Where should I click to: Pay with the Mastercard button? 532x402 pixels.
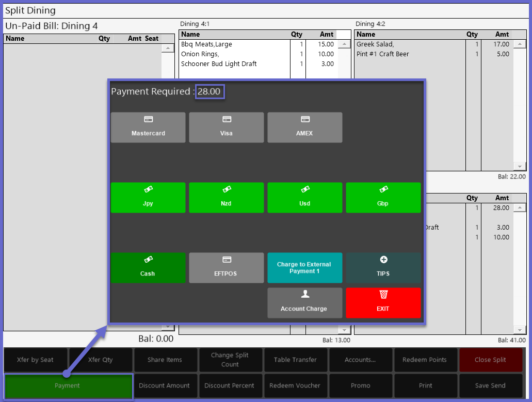148,127
